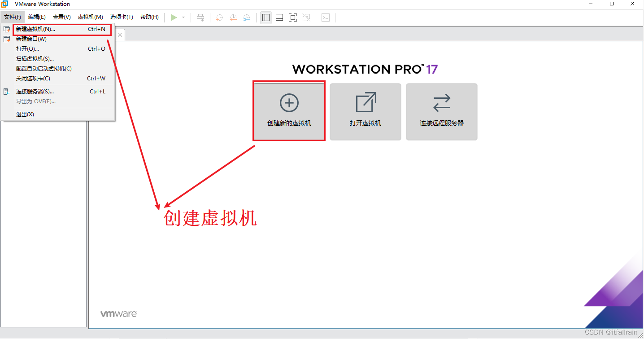Toggle the thumbnail bar view icon
Screen dimensions: 644x339
point(279,18)
